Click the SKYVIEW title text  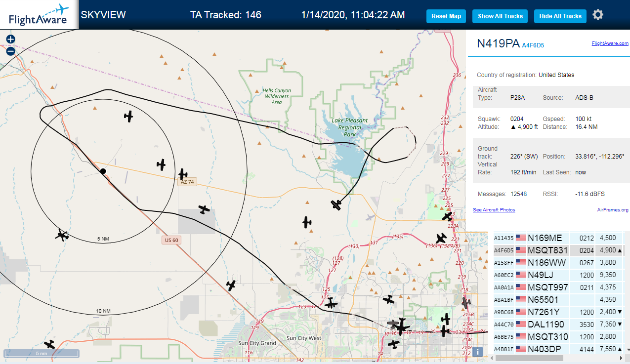click(103, 15)
